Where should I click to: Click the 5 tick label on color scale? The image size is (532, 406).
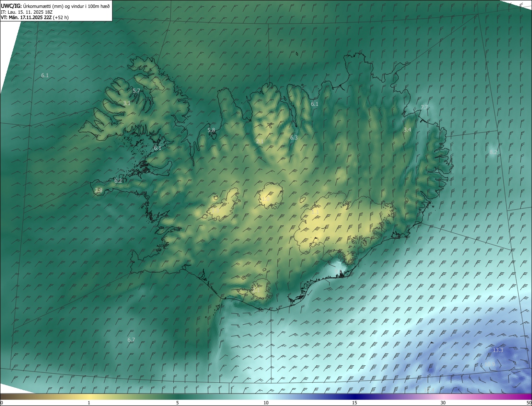click(x=177, y=403)
